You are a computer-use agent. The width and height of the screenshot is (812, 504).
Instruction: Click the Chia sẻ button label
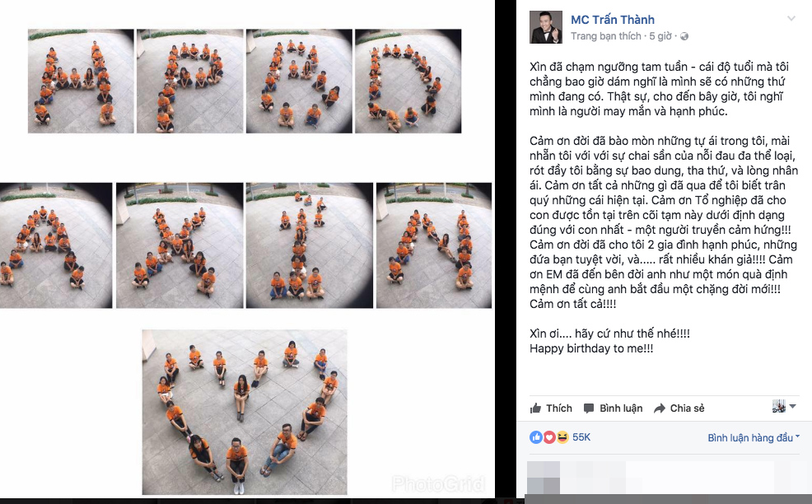pyautogui.click(x=687, y=408)
